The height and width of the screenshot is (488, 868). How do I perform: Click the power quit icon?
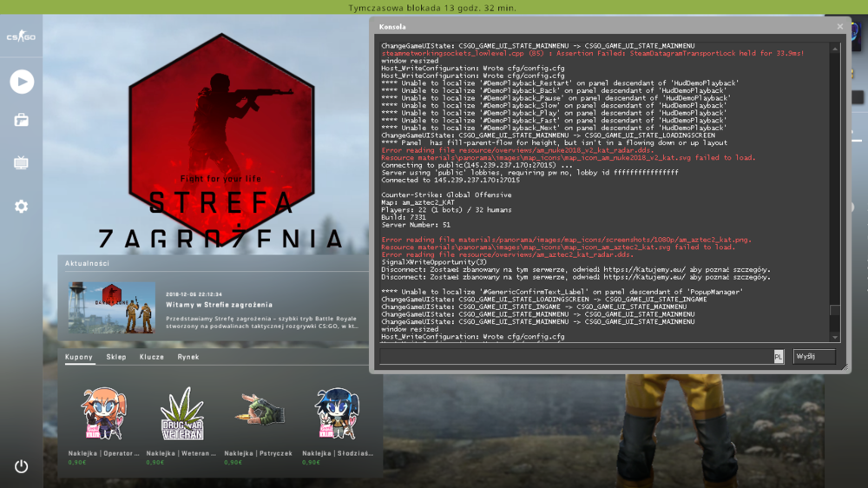(21, 466)
